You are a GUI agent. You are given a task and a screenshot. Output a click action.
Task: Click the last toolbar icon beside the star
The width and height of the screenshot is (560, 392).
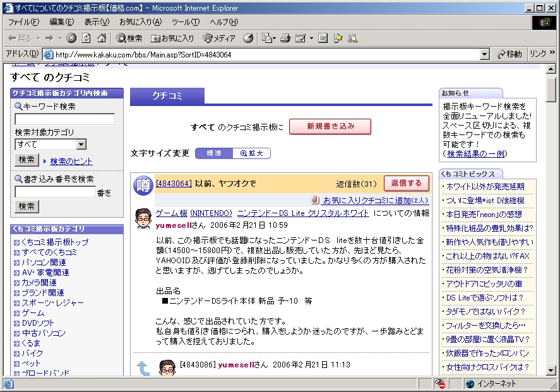coord(353,39)
